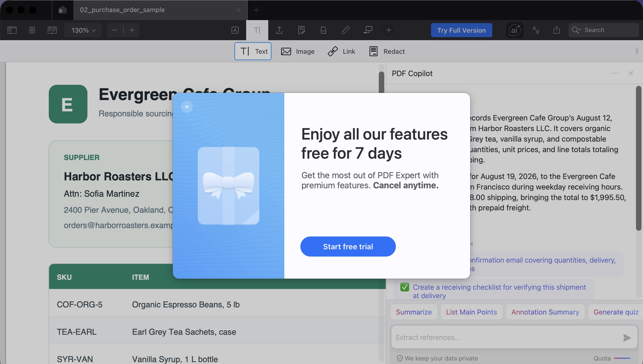Click the Annotation Summary chip
This screenshot has width=643, height=364.
(545, 312)
